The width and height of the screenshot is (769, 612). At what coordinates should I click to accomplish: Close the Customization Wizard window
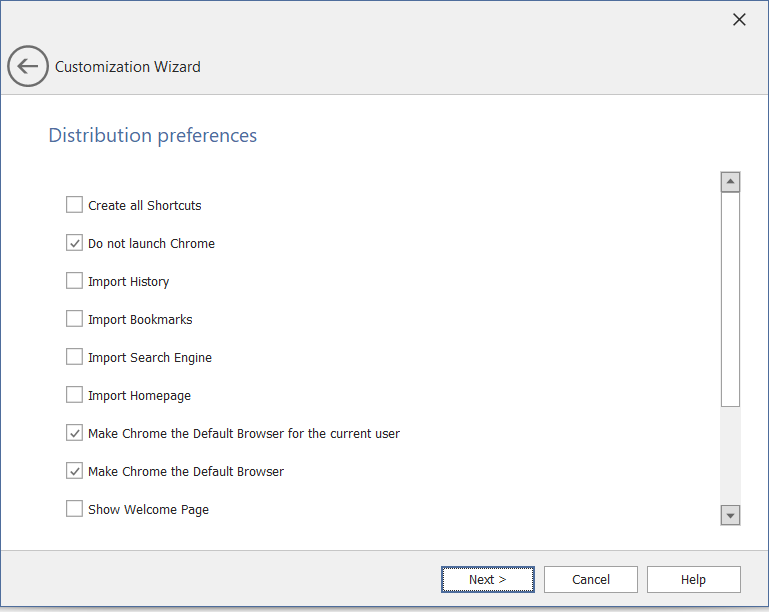[x=739, y=20]
